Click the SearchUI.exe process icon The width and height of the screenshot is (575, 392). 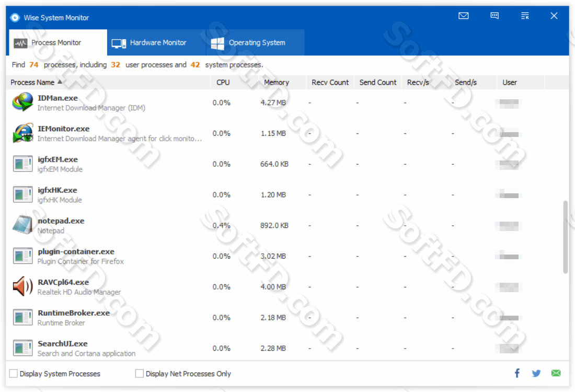click(x=22, y=348)
